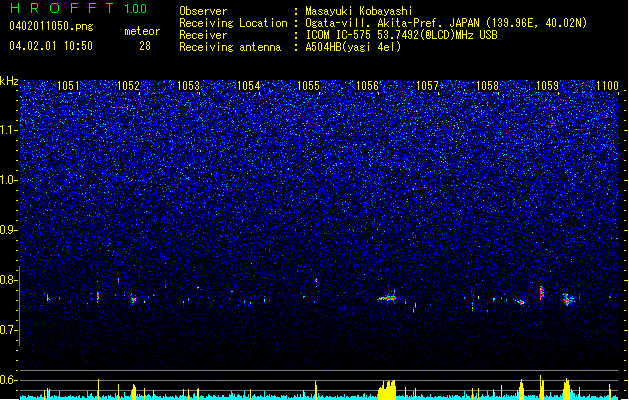Click the 1100 time marker

tap(607, 86)
